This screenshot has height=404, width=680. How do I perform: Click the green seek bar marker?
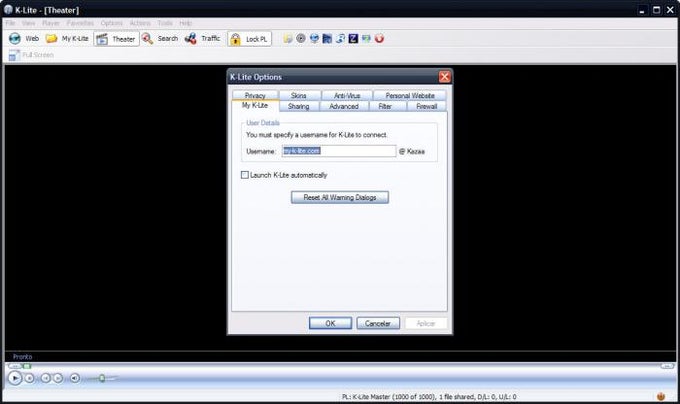tap(27, 366)
